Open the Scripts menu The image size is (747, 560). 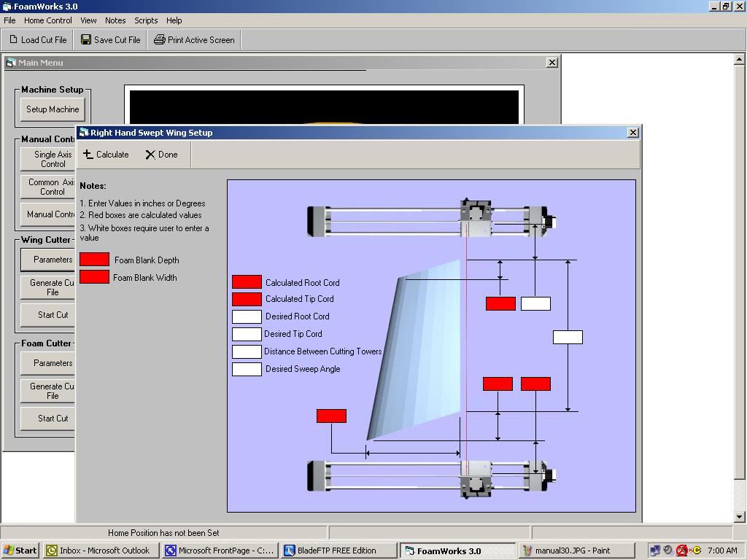tap(146, 20)
